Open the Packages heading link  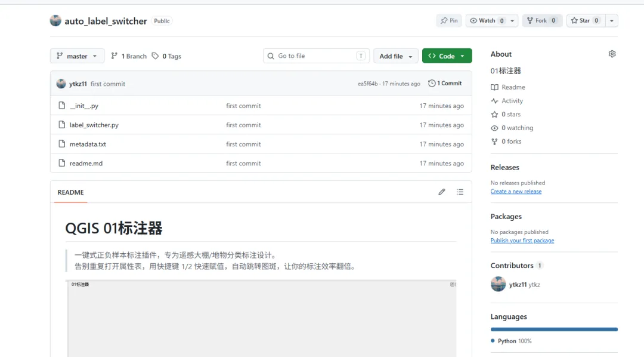[506, 216]
